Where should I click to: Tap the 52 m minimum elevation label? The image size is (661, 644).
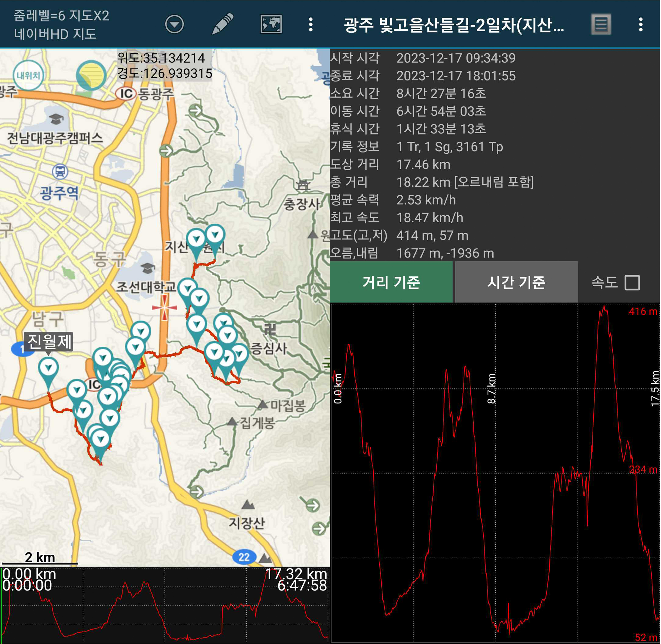(646, 638)
